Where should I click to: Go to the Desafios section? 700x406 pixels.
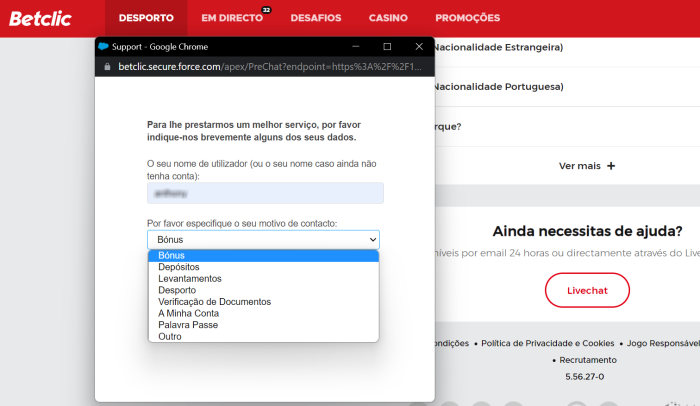(316, 18)
